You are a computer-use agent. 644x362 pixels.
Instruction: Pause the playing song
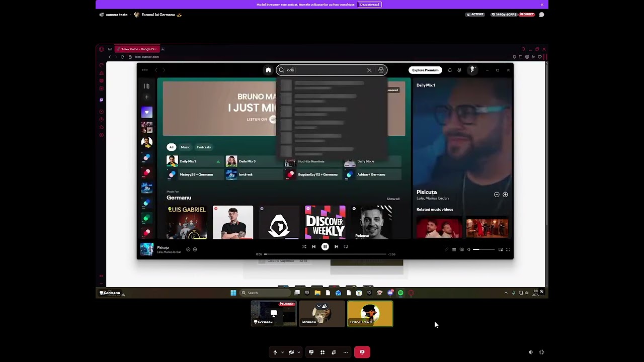click(325, 246)
